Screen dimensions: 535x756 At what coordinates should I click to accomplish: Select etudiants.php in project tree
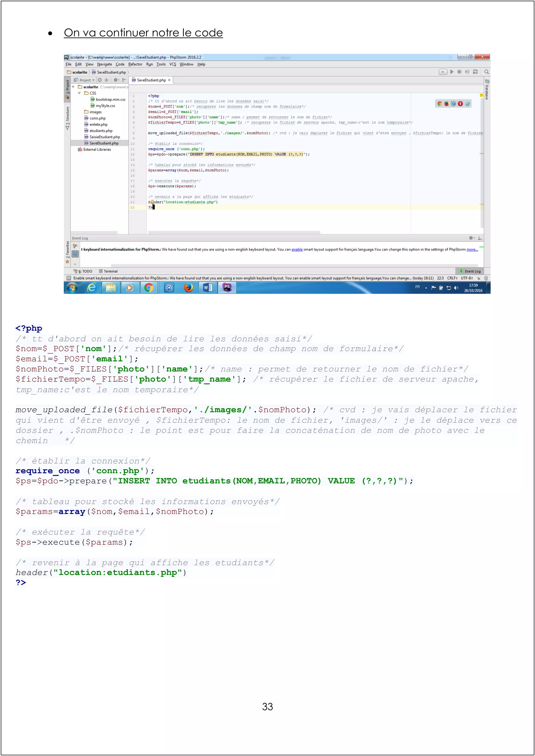click(x=98, y=131)
